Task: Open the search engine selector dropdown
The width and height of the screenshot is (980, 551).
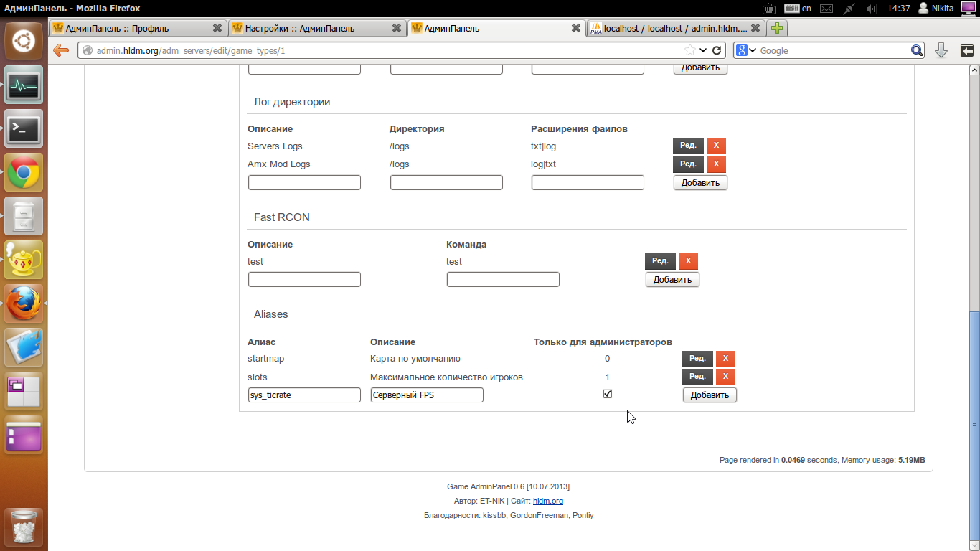Action: click(746, 50)
